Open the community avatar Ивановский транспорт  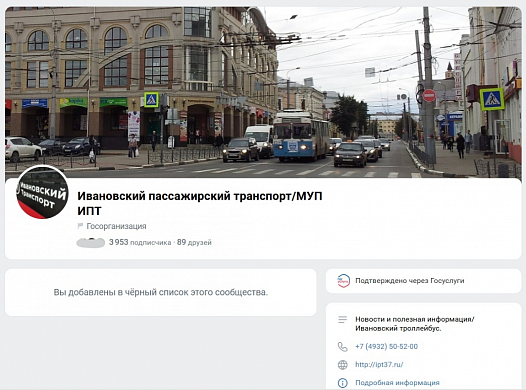[42, 192]
